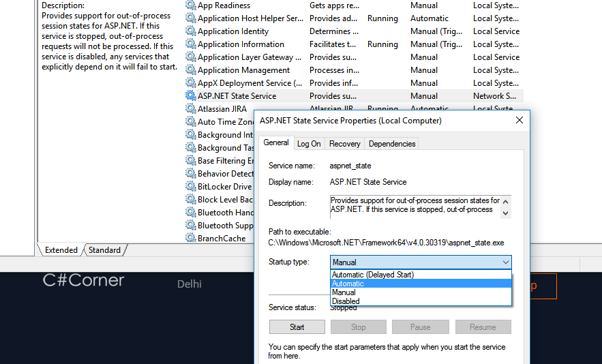Click the aspnet_state service name value
602x364 pixels.
[350, 166]
